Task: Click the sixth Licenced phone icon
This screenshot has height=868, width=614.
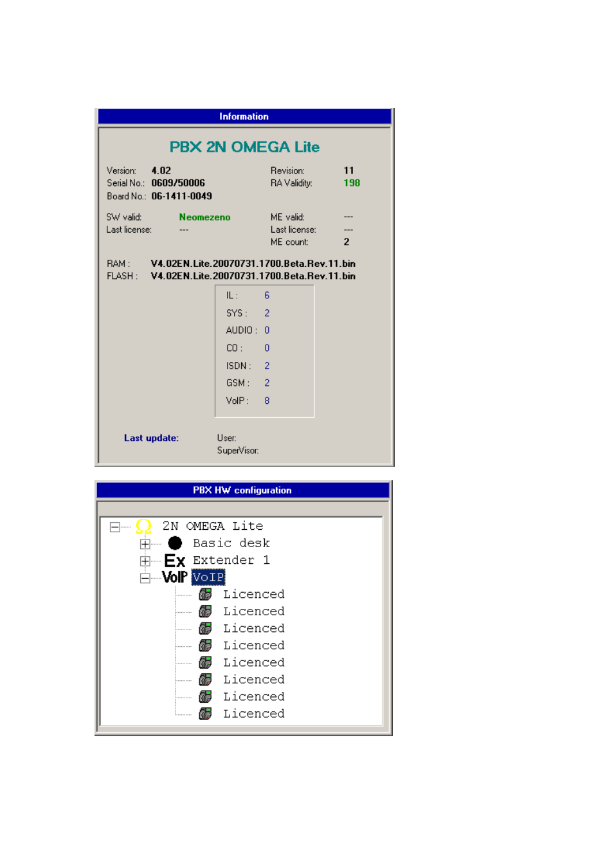Action: 205,680
